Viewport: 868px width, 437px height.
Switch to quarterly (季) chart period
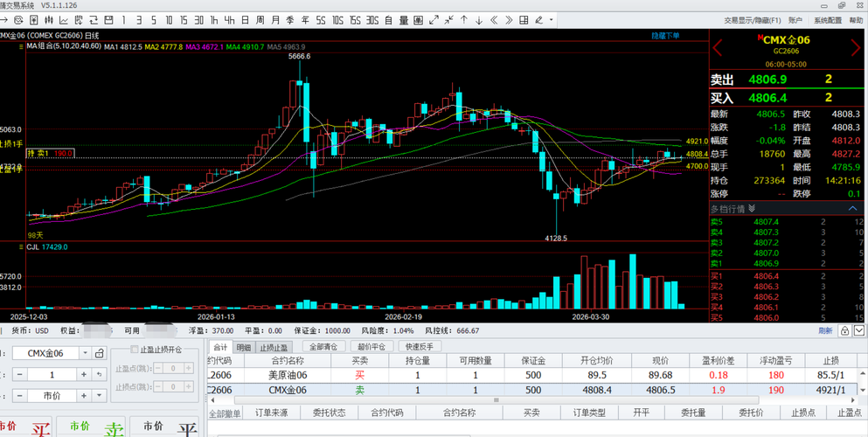[x=290, y=20]
